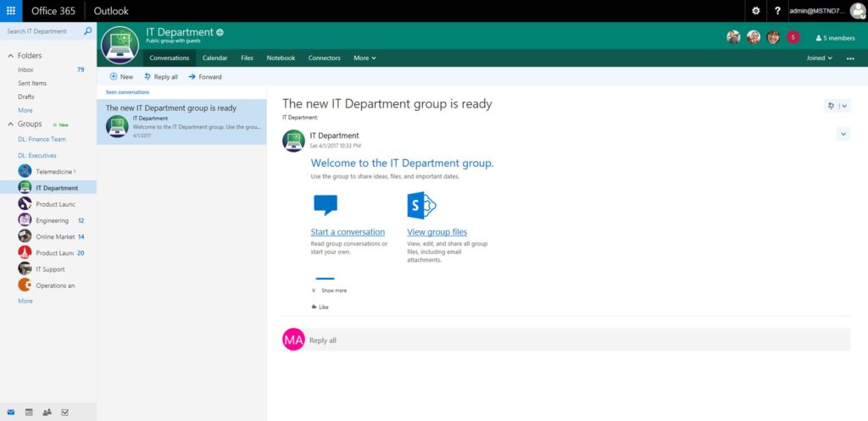Open the More dropdown in group tabs
The image size is (868, 421).
click(364, 58)
